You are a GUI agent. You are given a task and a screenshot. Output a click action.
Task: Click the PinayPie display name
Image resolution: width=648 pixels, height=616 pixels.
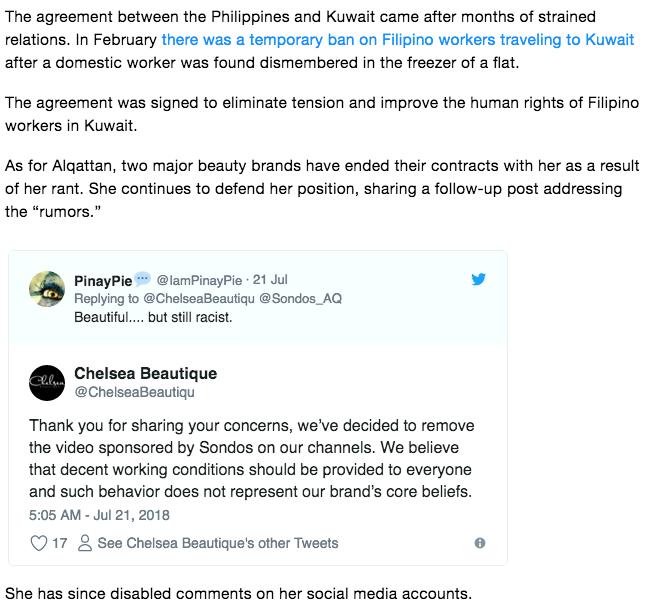(x=103, y=281)
